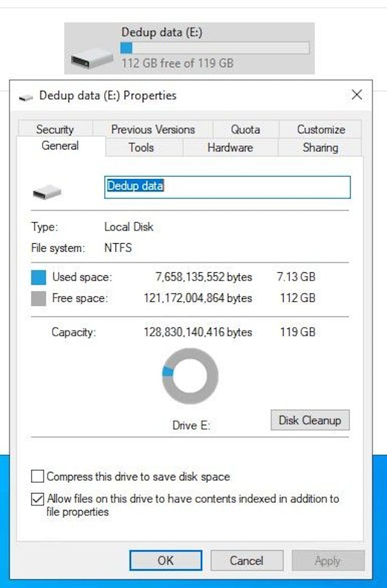387x588 pixels.
Task: Switch to the Security tab
Action: pyautogui.click(x=54, y=129)
